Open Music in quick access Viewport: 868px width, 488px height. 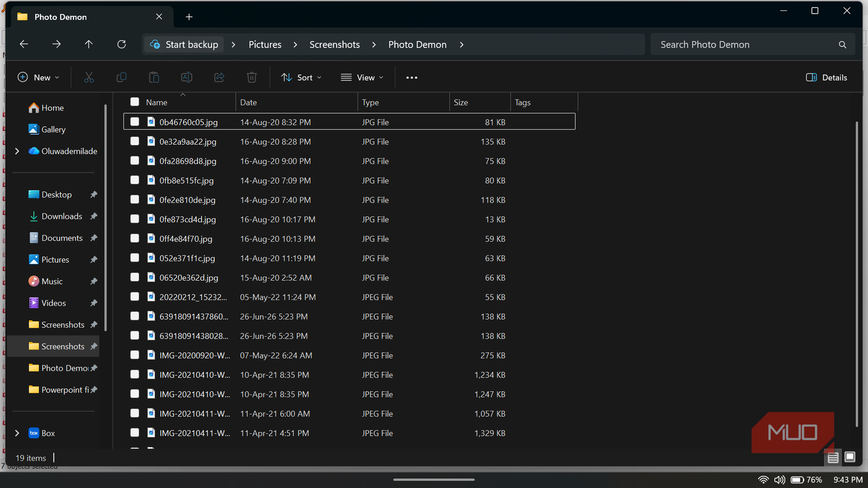(x=46, y=281)
